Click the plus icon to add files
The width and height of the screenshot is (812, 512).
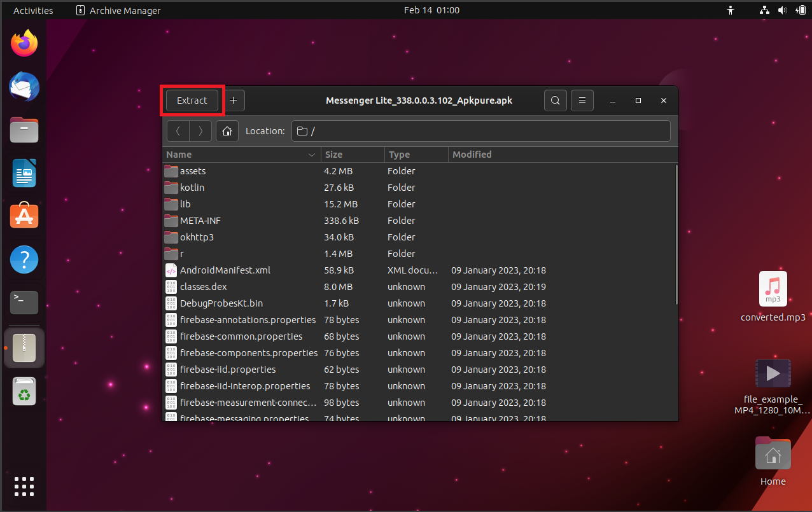point(233,100)
